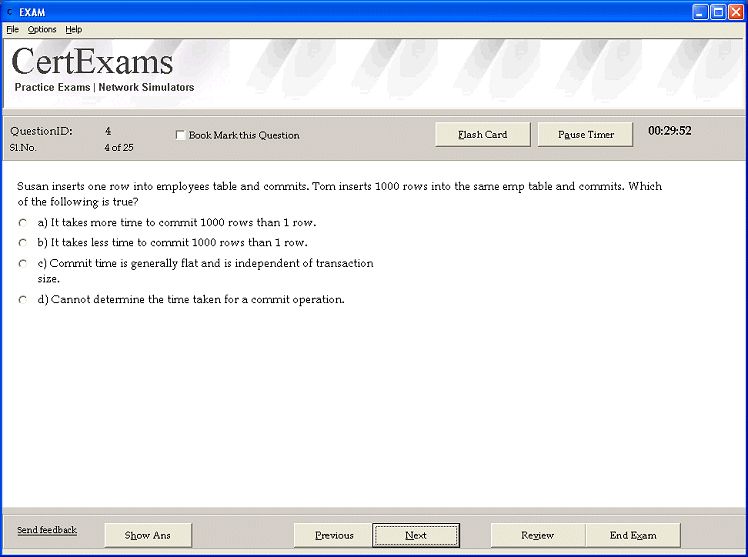Click the 00:29:52 timer display
Viewport: 748px width, 557px height.
click(x=669, y=131)
